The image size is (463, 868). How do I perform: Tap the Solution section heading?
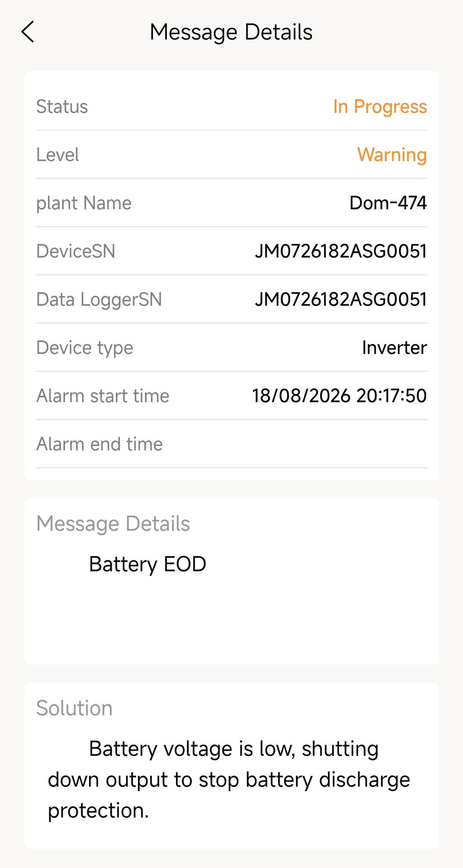coord(74,708)
